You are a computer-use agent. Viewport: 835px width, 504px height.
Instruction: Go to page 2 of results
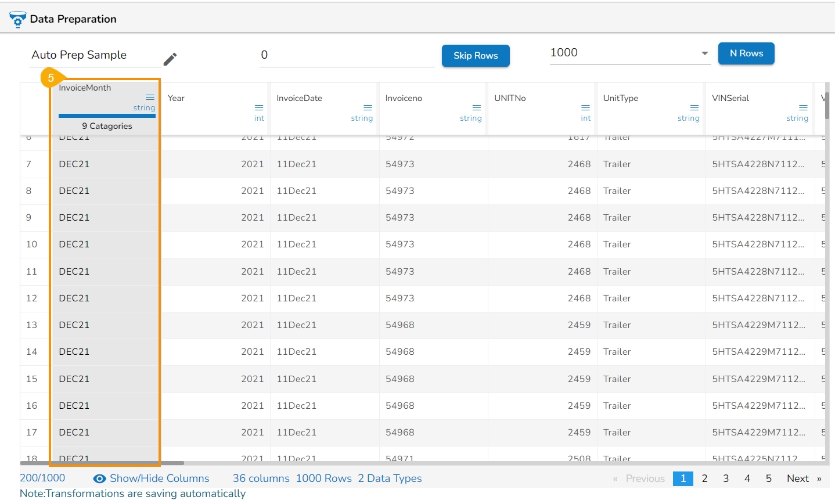704,478
